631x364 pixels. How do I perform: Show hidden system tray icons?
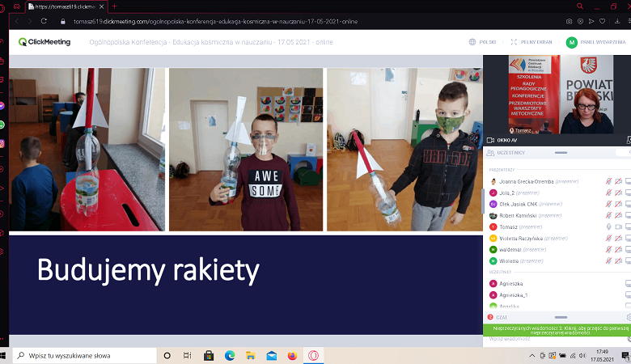pyautogui.click(x=532, y=356)
